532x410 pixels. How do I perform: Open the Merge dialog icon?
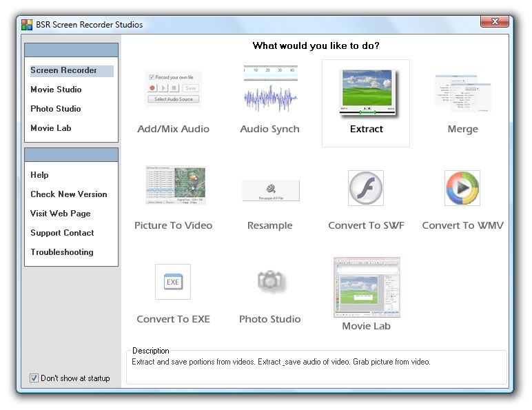pos(463,93)
